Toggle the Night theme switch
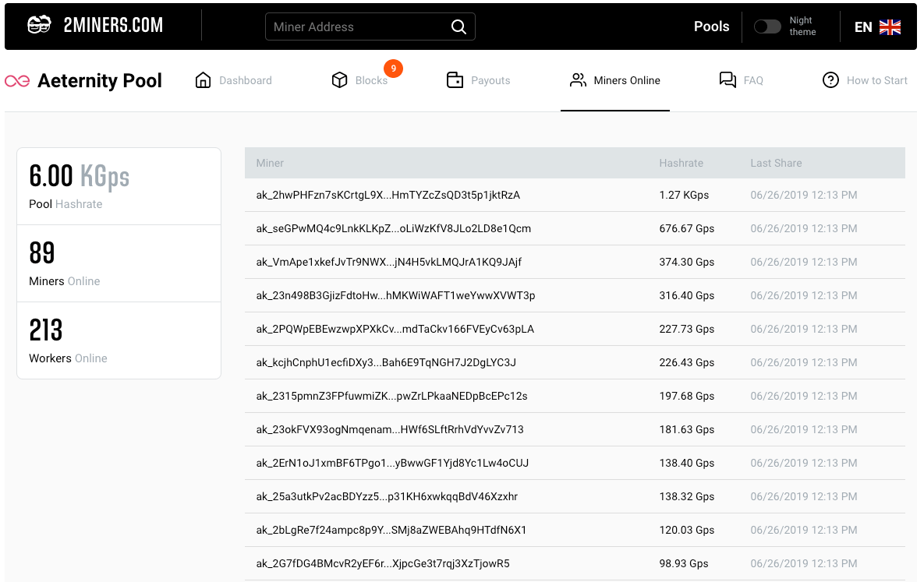 pyautogui.click(x=767, y=26)
